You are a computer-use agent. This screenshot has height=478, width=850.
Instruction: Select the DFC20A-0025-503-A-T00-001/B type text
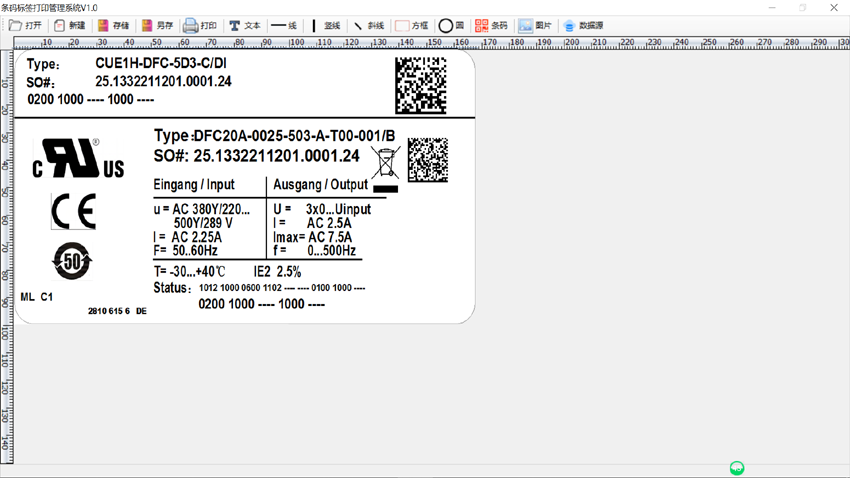(294, 136)
